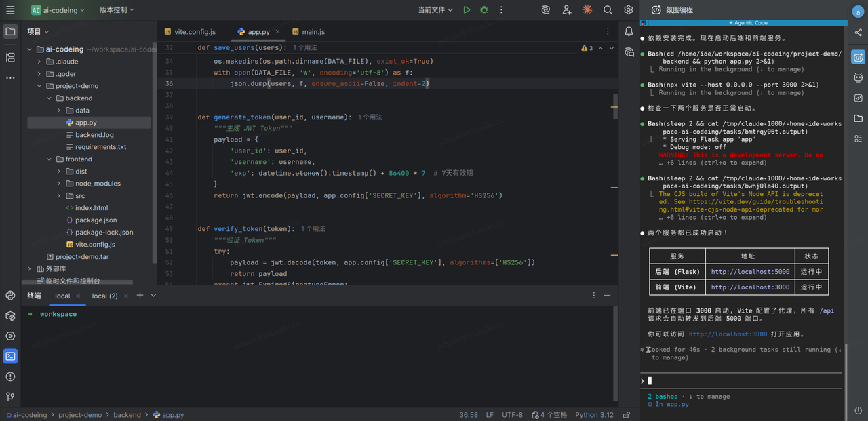
Task: Open the Problems tool window icon
Action: tap(10, 376)
